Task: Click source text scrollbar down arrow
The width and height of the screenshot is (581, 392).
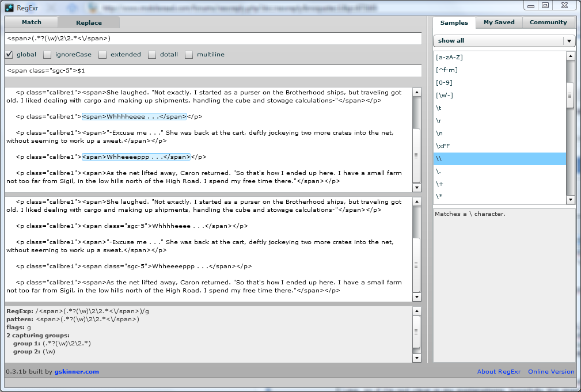Action: [x=416, y=188]
